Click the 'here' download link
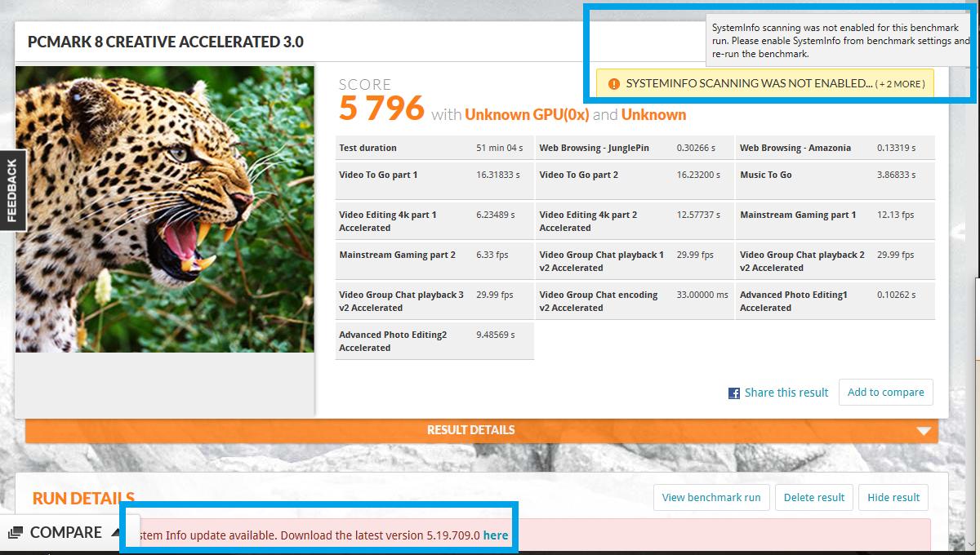Viewport: 980px width, 555px height. (496, 536)
